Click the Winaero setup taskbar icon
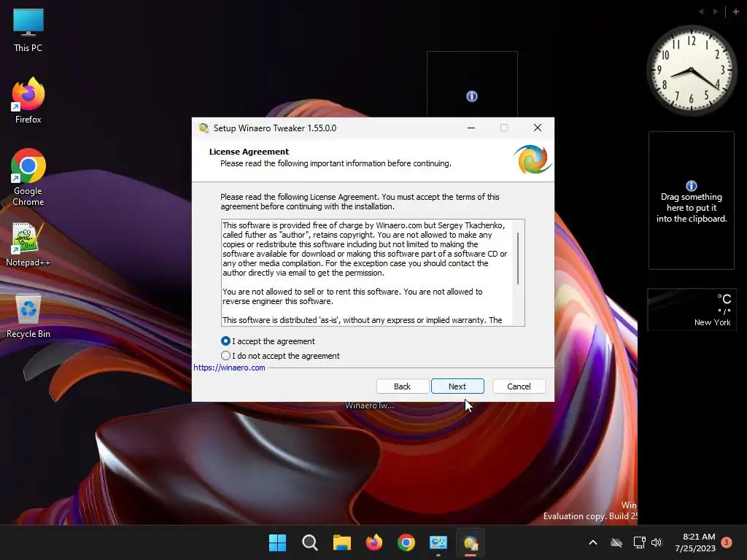The width and height of the screenshot is (747, 560). (471, 542)
